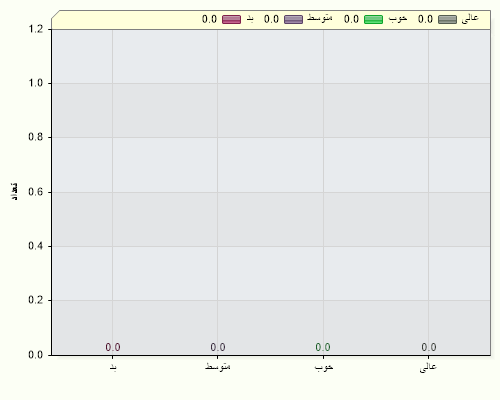Click the pink بد legend swatch
Viewport: 500px width, 400px height.
[231, 19]
